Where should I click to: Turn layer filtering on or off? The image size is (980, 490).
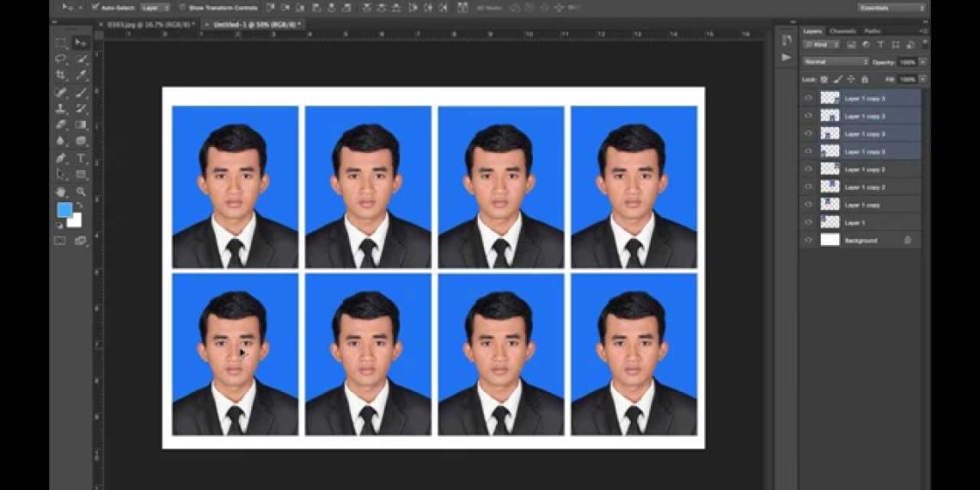coord(924,43)
